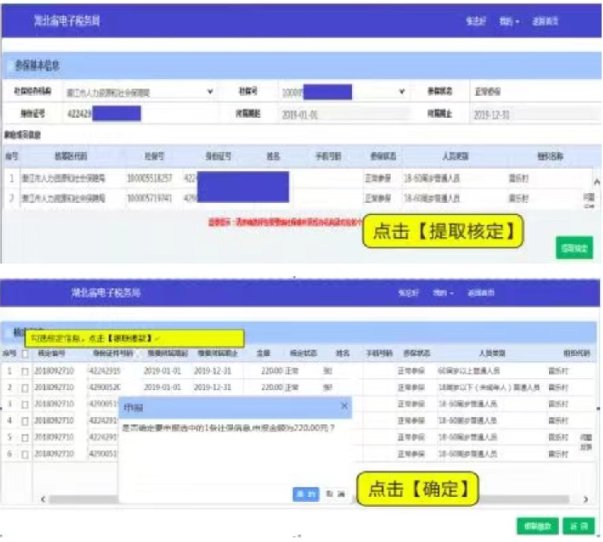Tick the checkbox for row 1 in the lower table

coord(24,370)
